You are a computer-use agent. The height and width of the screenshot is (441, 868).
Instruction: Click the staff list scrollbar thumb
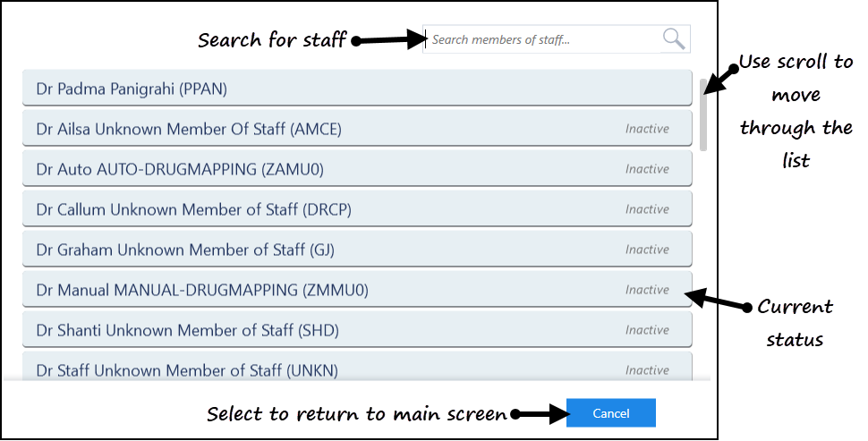[x=703, y=114]
